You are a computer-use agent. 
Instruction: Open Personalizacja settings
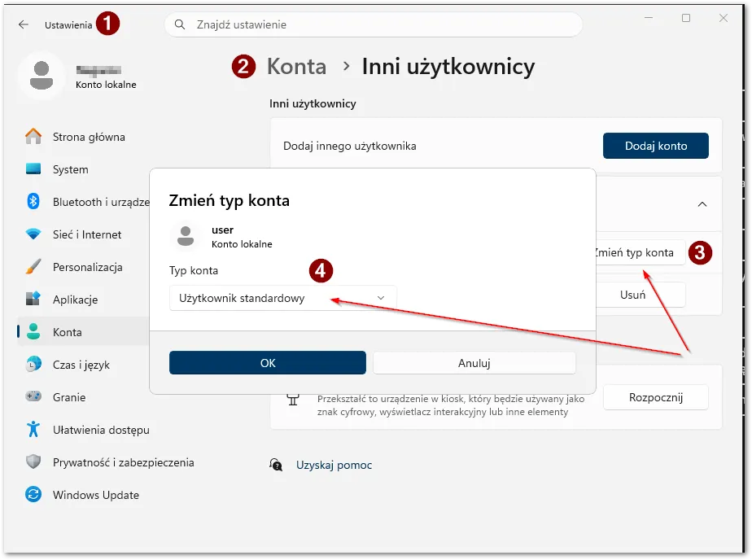(x=87, y=268)
